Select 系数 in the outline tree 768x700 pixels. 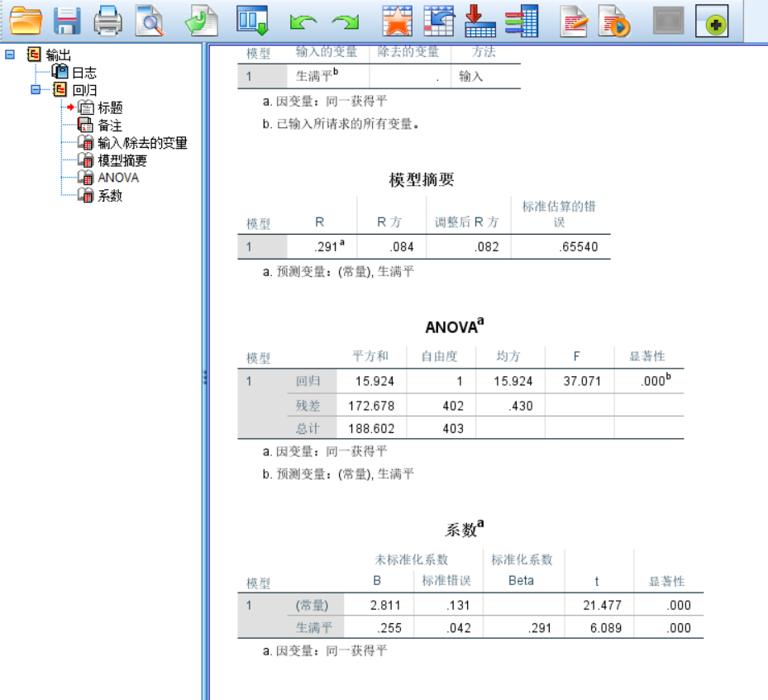click(x=110, y=196)
